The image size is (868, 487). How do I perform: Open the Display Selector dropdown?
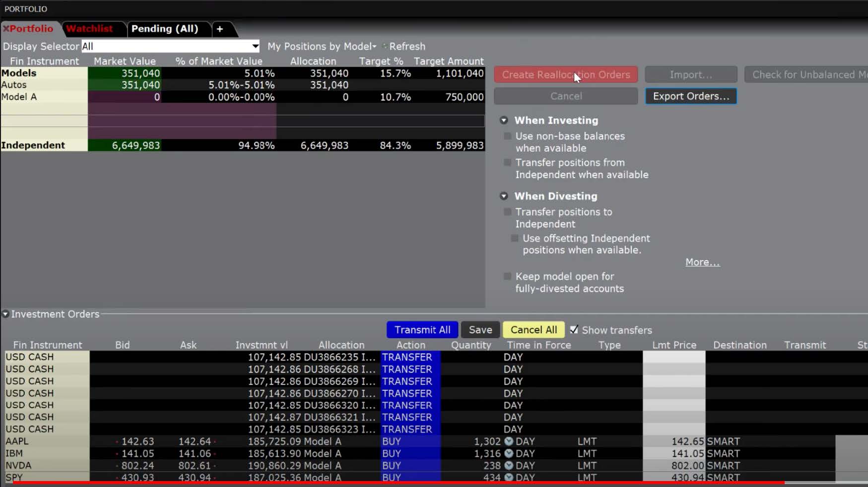pos(255,46)
